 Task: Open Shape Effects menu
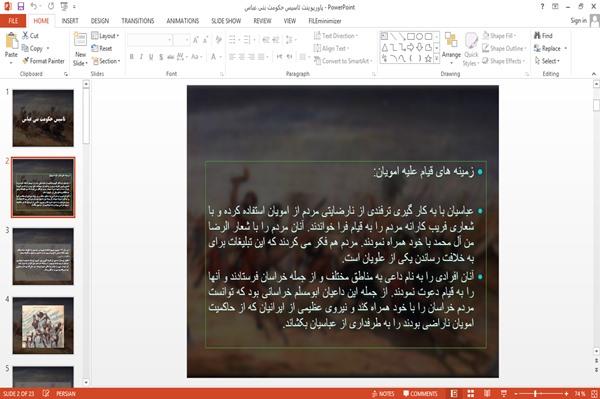pos(504,61)
